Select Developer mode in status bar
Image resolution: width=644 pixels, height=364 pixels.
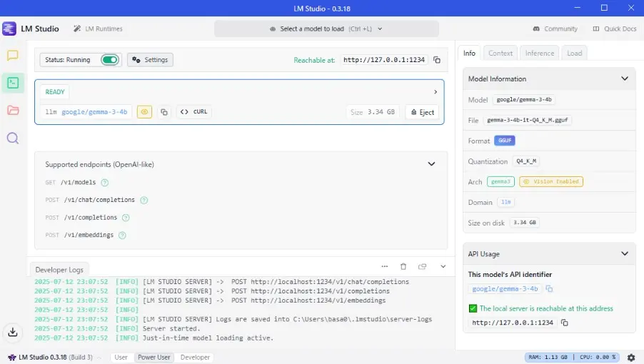pos(195,358)
